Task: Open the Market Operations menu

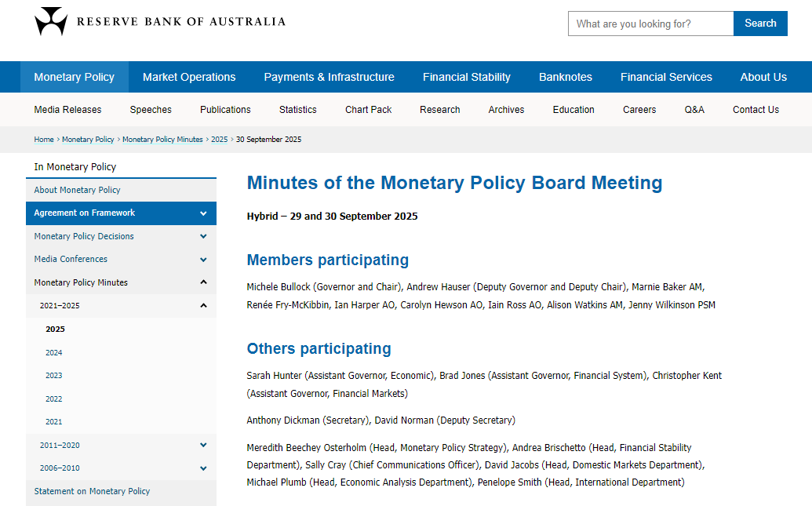Action: [189, 77]
